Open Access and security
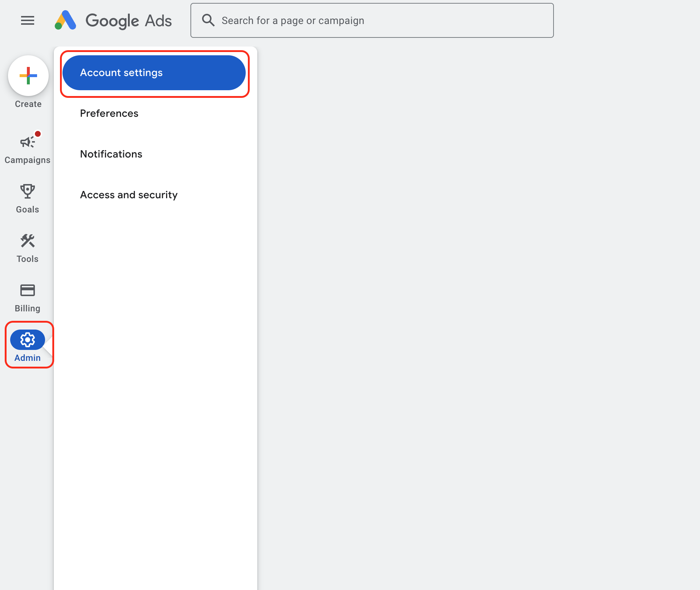The image size is (700, 590). (129, 195)
